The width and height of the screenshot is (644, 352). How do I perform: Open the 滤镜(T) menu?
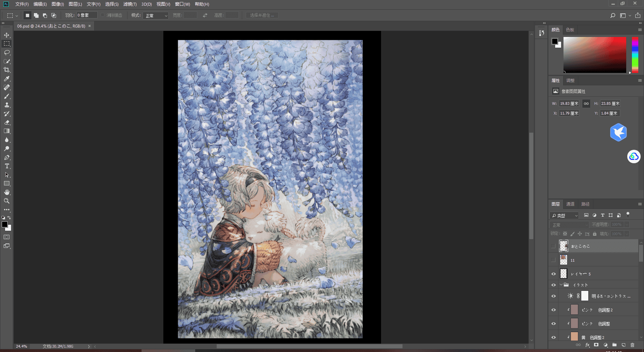tap(130, 4)
